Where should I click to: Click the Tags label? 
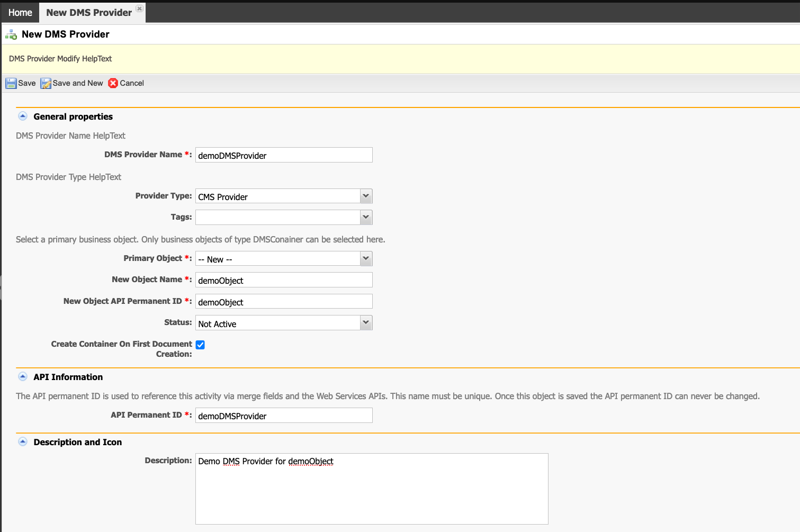pyautogui.click(x=181, y=217)
